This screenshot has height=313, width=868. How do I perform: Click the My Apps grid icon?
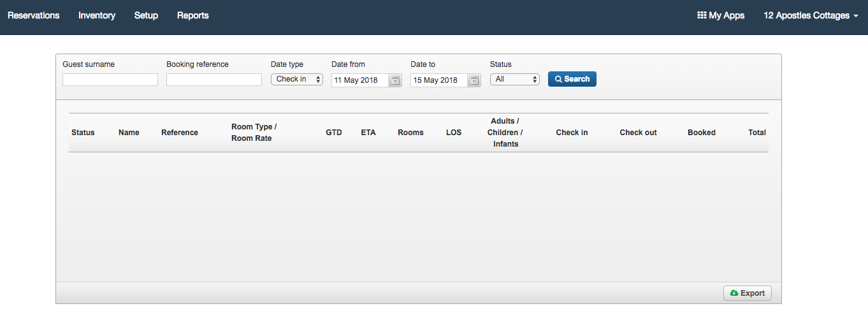(702, 15)
